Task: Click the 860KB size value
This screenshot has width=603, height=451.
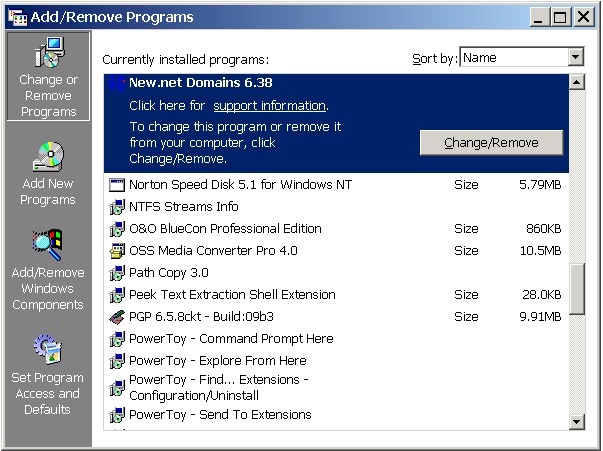Action: click(543, 229)
